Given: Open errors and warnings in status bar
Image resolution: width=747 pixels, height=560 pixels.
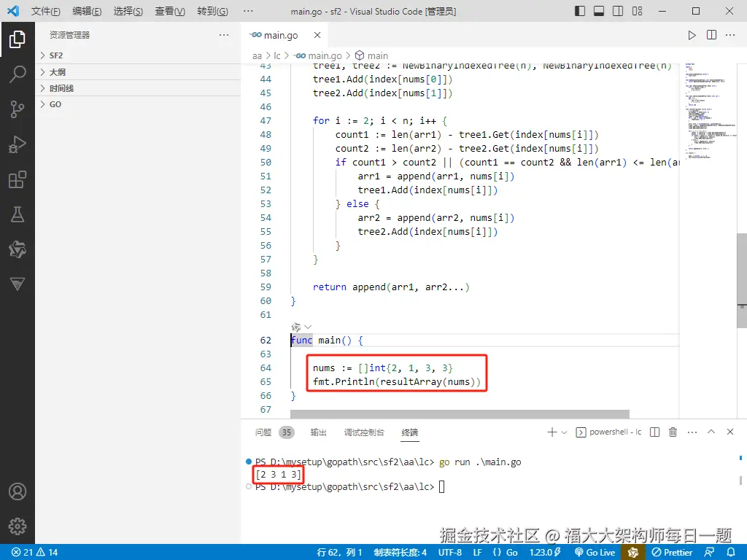Looking at the screenshot, I should pyautogui.click(x=34, y=552).
